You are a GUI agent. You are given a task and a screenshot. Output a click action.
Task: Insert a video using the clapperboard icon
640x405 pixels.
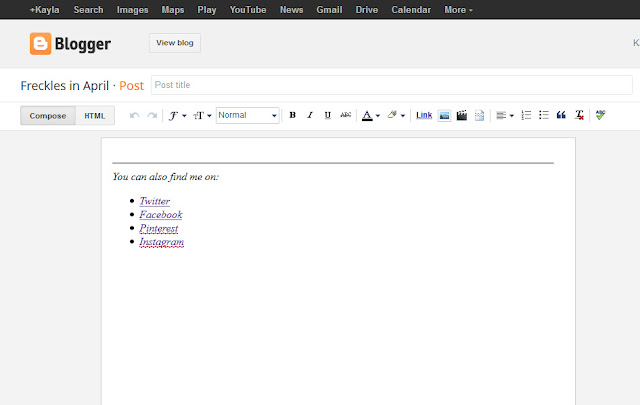click(x=462, y=116)
